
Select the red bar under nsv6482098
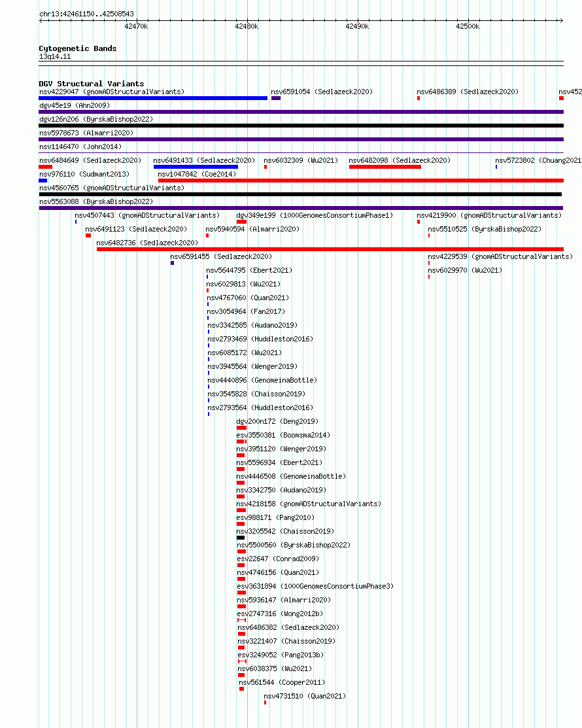[x=385, y=167]
